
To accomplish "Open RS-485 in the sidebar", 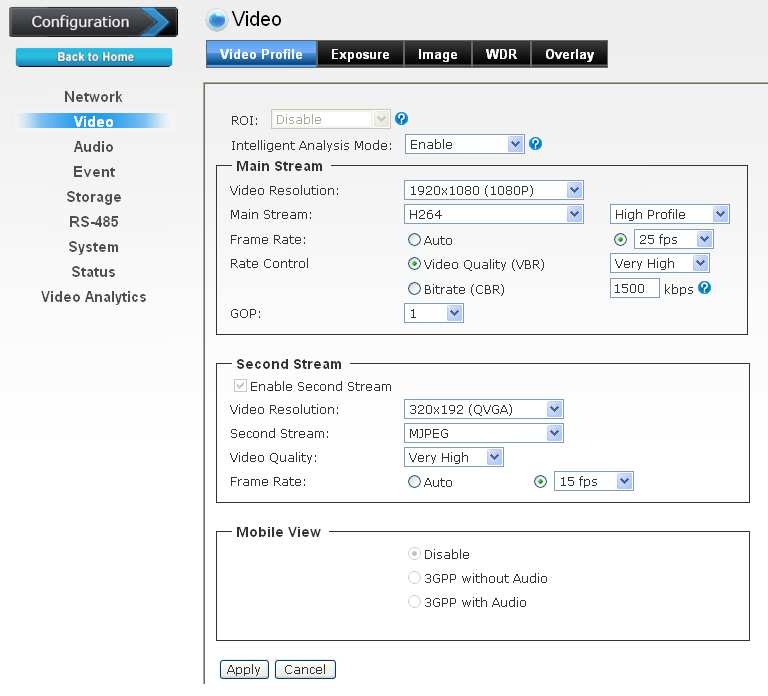I will click(x=94, y=221).
